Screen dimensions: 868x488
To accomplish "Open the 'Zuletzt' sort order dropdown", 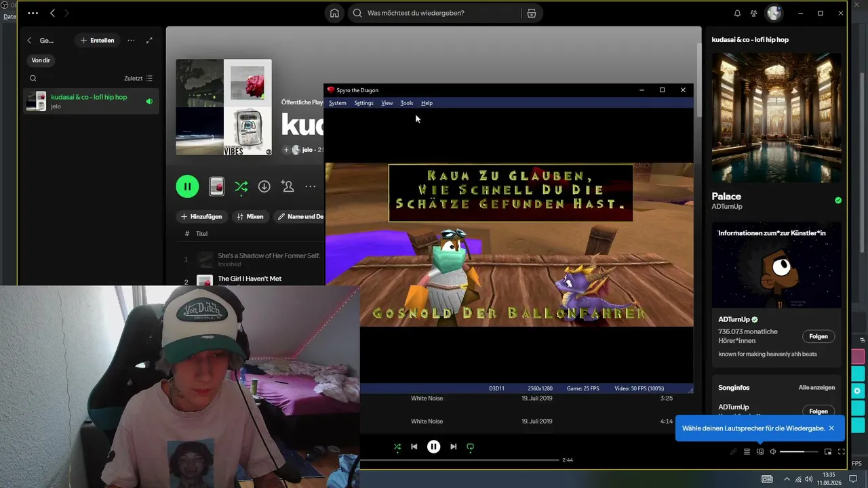I will point(138,79).
